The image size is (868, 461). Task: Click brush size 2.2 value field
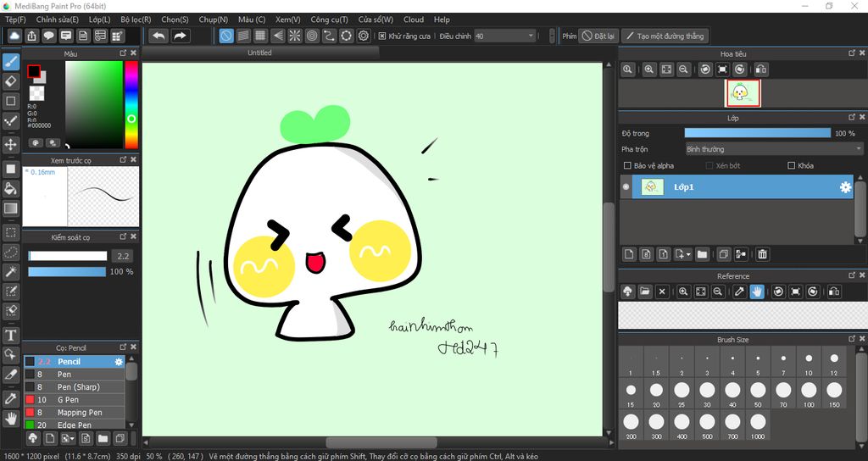coord(122,256)
